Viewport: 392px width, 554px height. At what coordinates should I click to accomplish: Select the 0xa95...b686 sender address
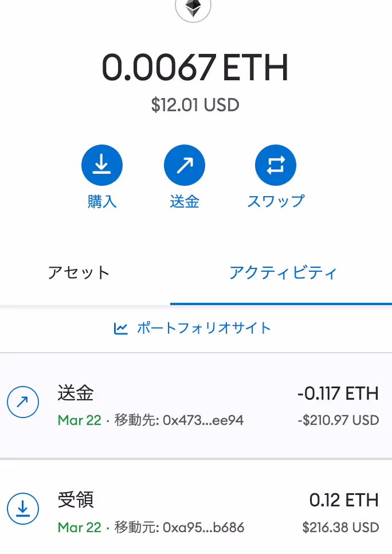(x=203, y=527)
